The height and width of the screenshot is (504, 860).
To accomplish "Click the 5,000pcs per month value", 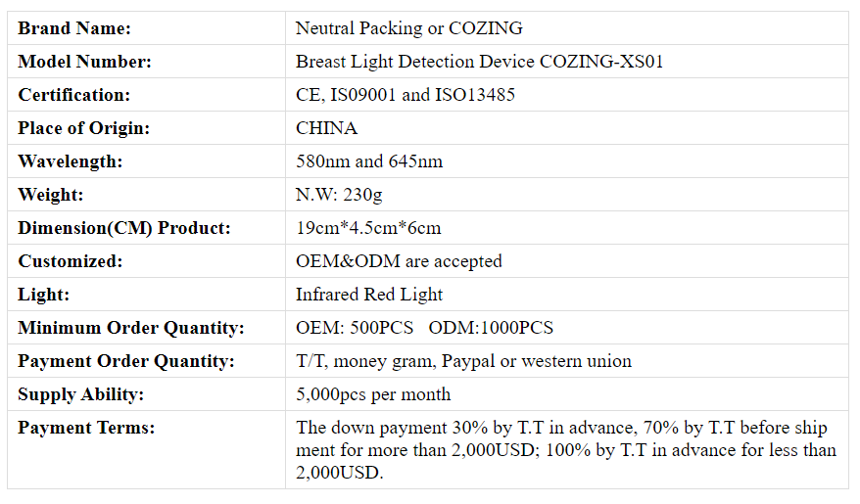I will [373, 394].
